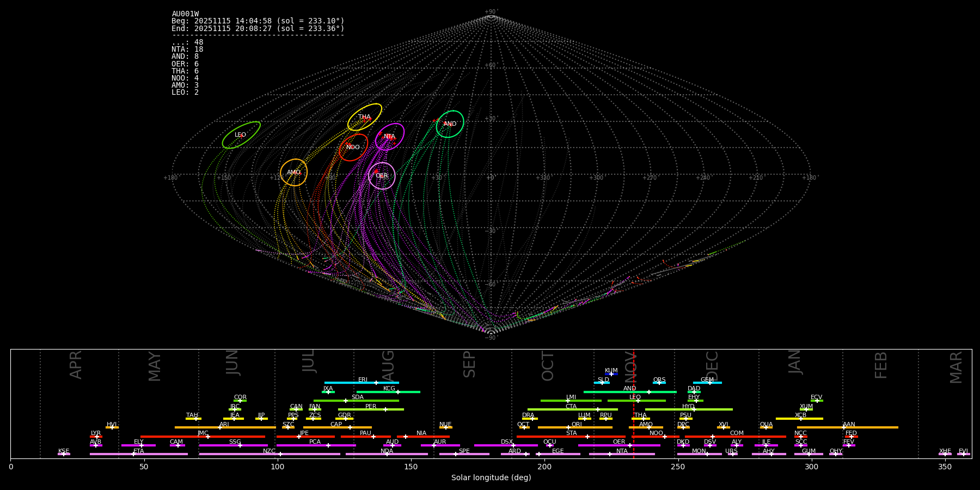Click the pink OER radiant ellipse
Image resolution: width=980 pixels, height=490 pixels.
point(382,176)
